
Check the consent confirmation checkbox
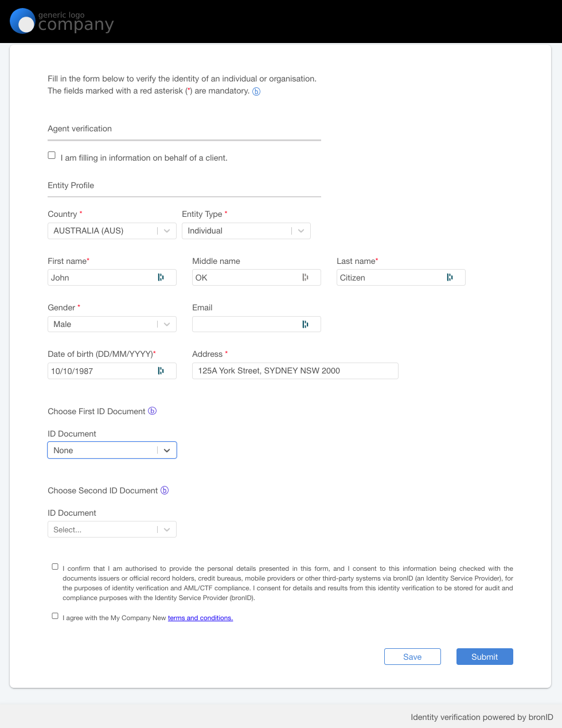tap(55, 567)
